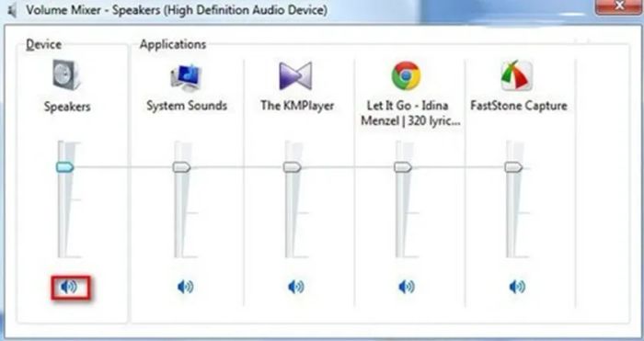Click the System Sounds icon
This screenshot has width=644, height=341.
click(x=186, y=77)
